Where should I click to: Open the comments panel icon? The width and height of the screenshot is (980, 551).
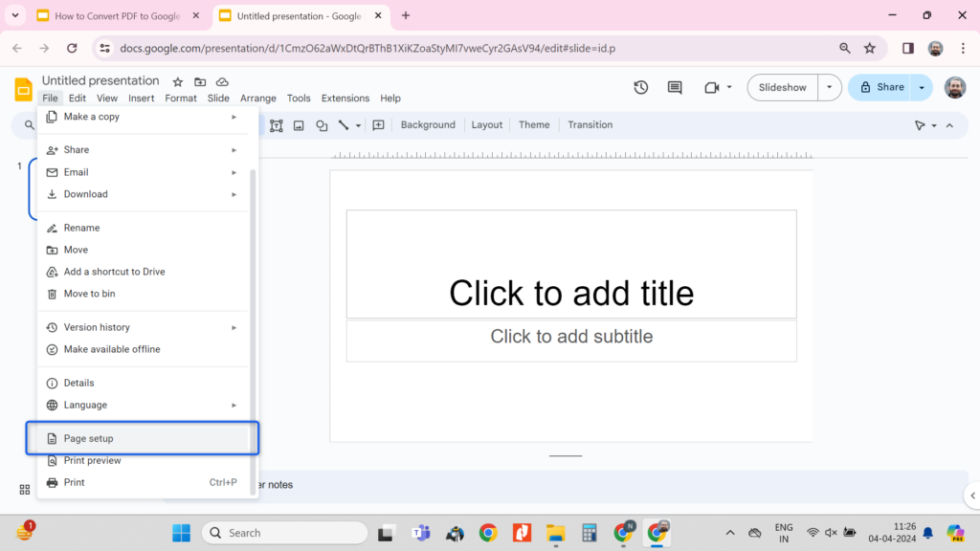click(674, 87)
